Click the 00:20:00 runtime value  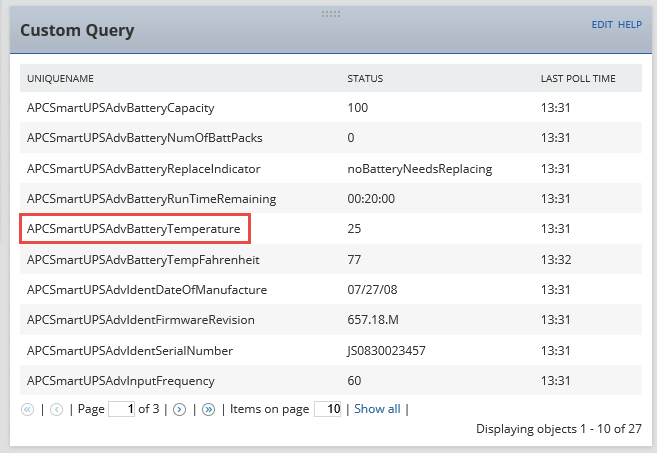tap(371, 199)
